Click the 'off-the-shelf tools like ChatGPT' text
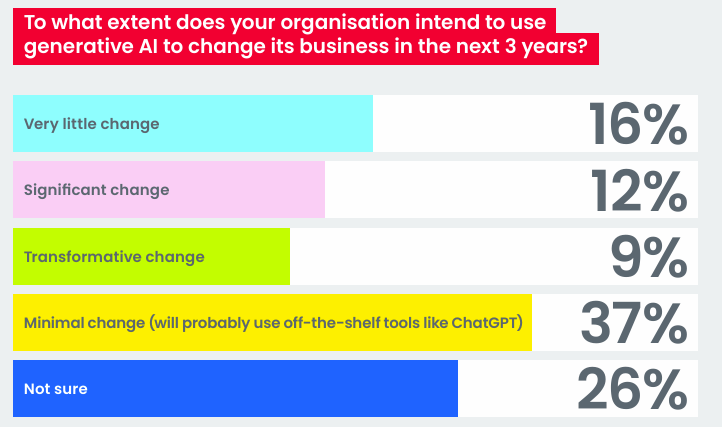The image size is (722, 427). 403,322
